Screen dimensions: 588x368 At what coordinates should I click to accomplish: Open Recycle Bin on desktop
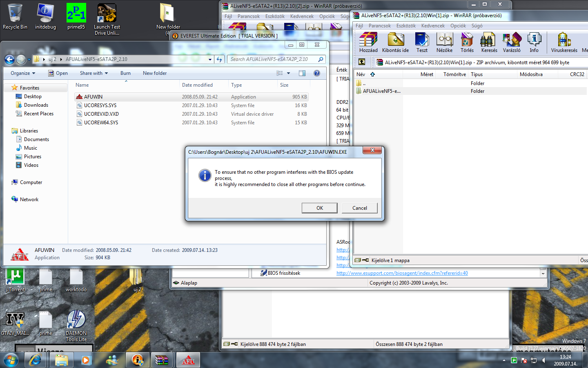[15, 17]
